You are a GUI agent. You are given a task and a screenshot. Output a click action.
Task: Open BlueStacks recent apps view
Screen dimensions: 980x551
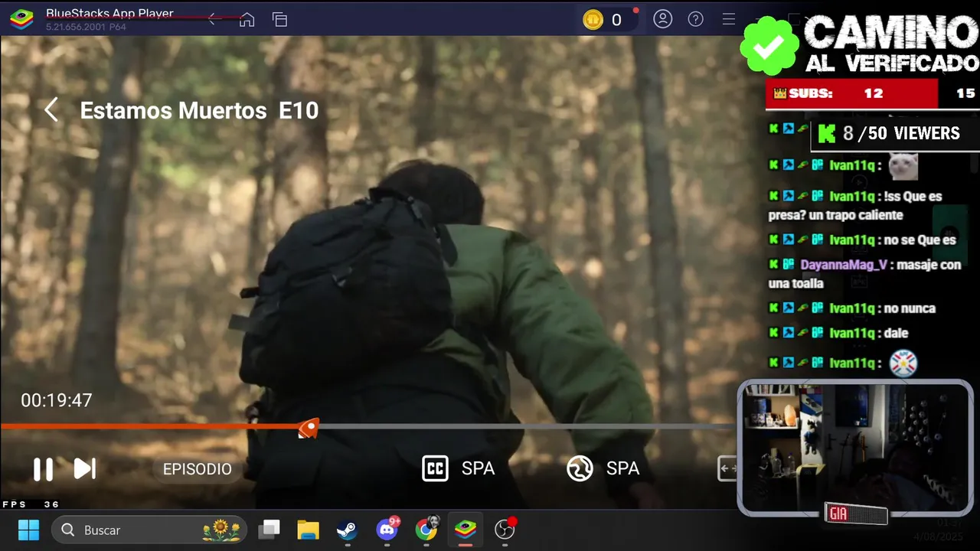coord(280,20)
